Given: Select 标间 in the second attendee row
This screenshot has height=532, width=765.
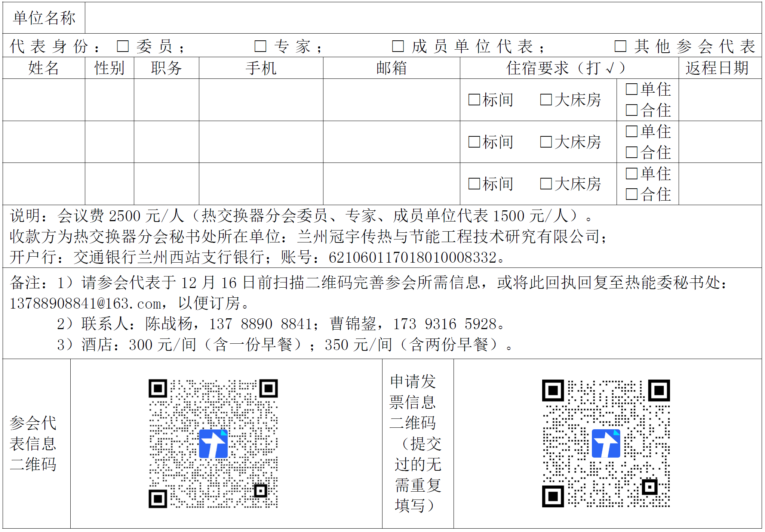Looking at the screenshot, I should [474, 142].
